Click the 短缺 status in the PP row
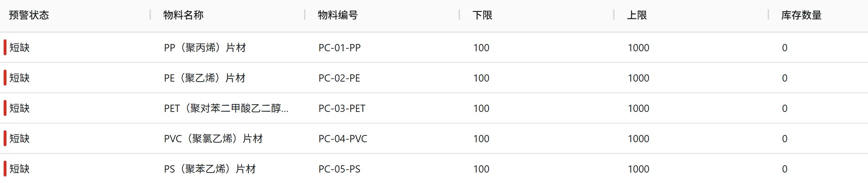The width and height of the screenshot is (868, 183). [x=19, y=48]
